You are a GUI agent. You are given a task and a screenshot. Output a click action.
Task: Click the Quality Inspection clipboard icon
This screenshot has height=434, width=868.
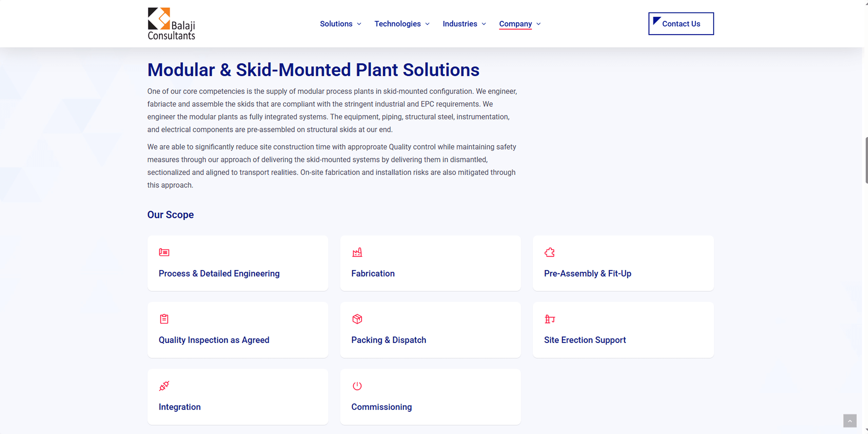(164, 319)
